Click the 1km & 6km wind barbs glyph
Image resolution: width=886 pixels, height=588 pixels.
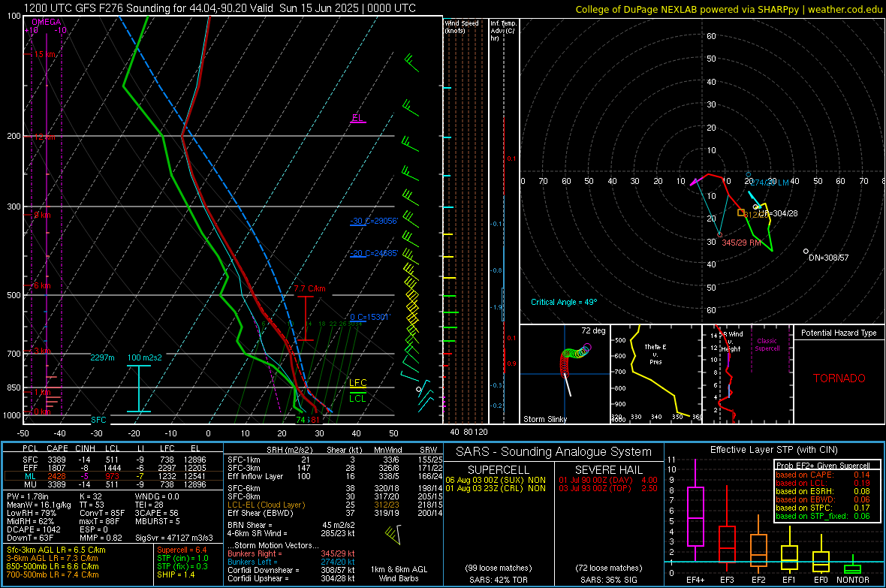pyautogui.click(x=393, y=534)
